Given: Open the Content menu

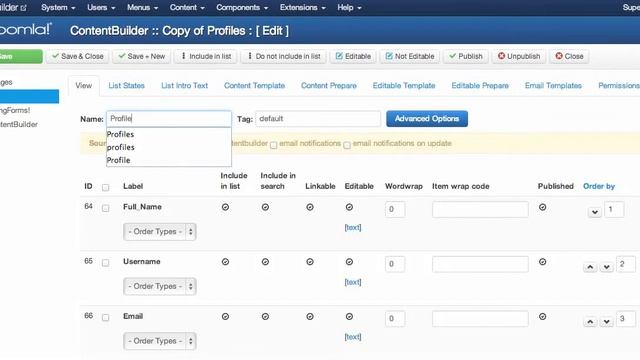Looking at the screenshot, I should (187, 8).
